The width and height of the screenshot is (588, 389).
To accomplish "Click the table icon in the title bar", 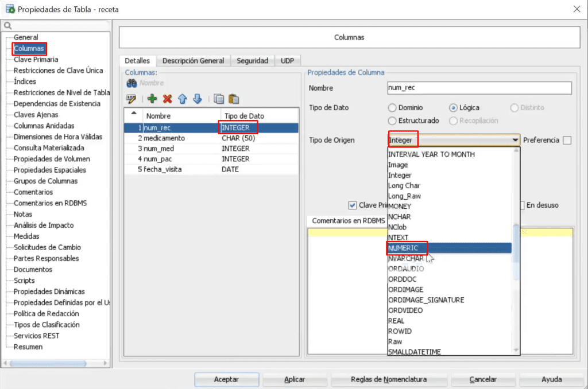I will point(10,9).
